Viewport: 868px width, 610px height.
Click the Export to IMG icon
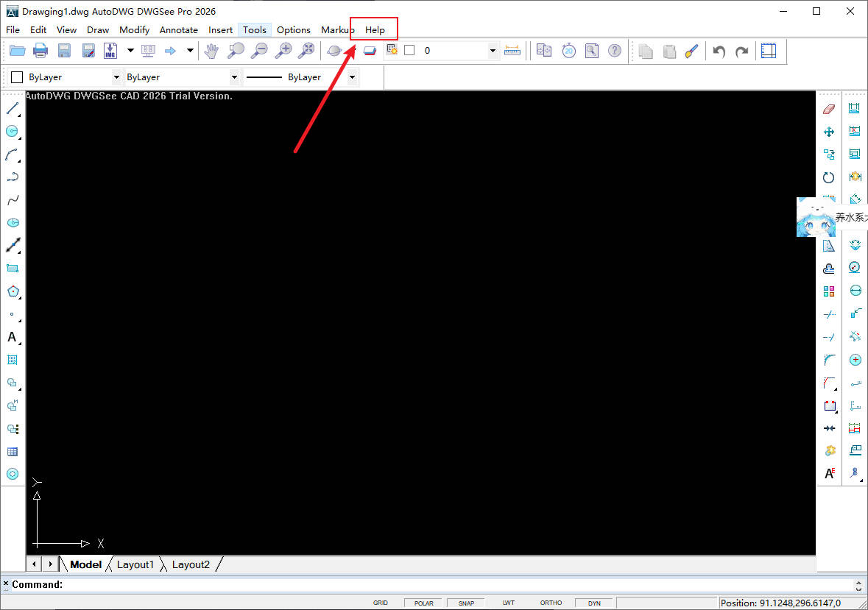110,51
